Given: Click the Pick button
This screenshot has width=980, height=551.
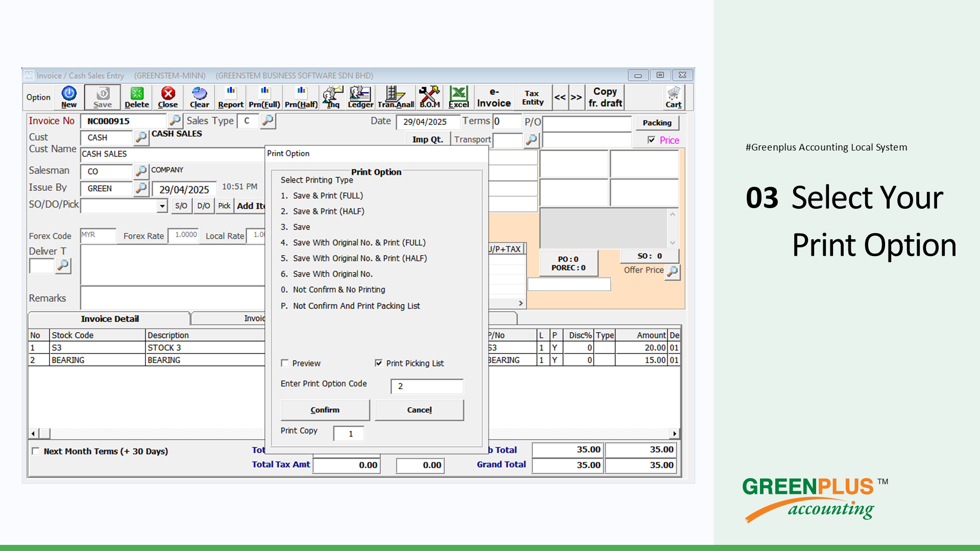Looking at the screenshot, I should click(x=224, y=206).
